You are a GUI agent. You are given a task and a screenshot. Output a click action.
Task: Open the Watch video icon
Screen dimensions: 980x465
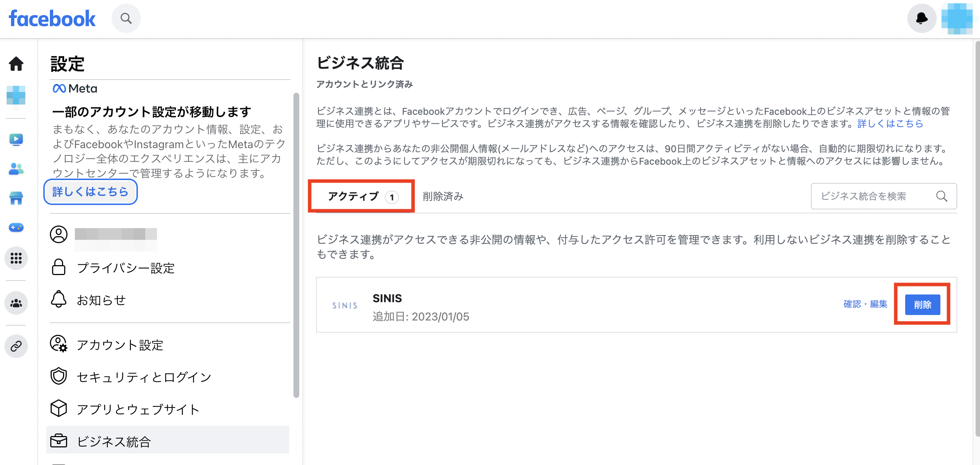(16, 140)
